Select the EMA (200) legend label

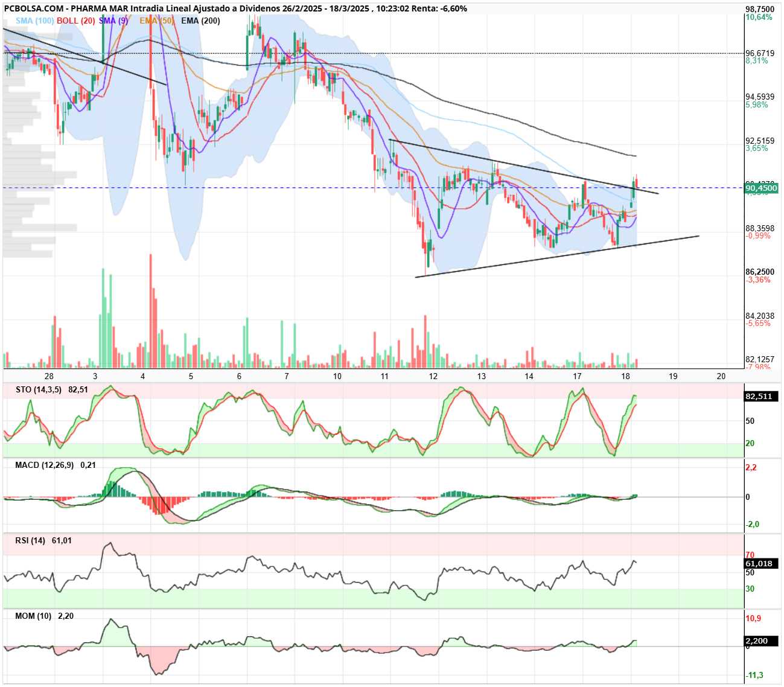pyautogui.click(x=200, y=21)
